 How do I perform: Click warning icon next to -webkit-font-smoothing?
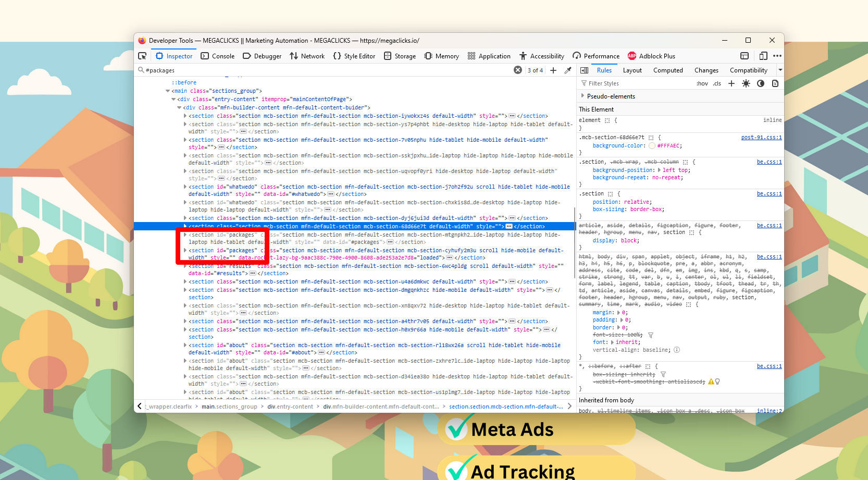[x=711, y=381]
